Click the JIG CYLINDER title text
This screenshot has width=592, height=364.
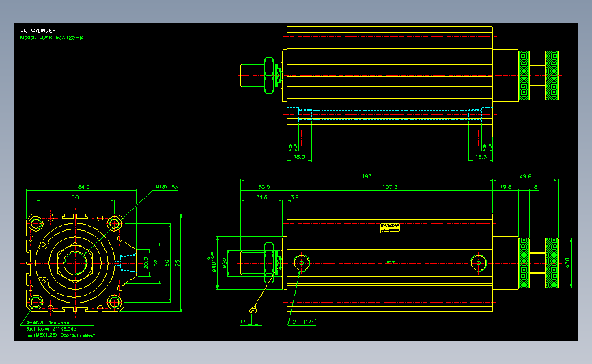(38, 31)
